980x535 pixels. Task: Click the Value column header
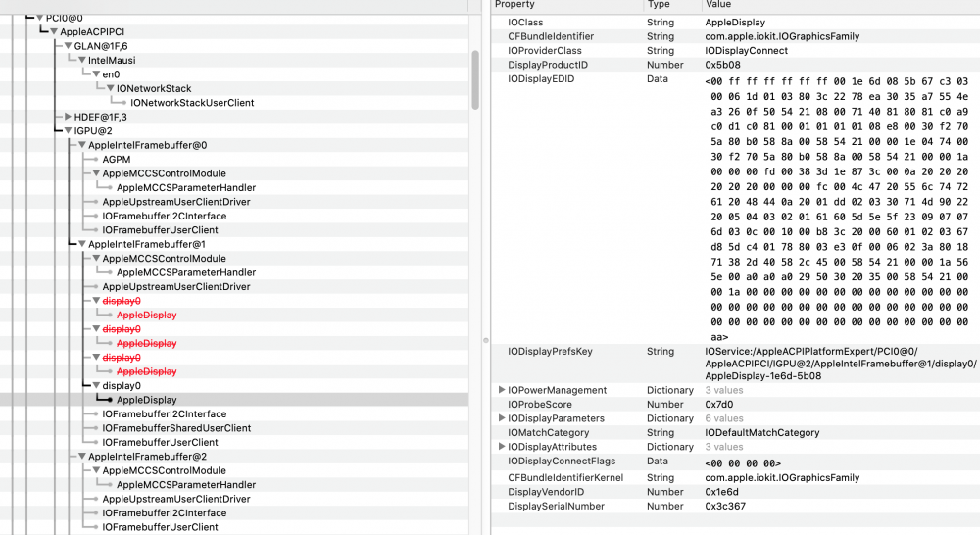tap(718, 4)
